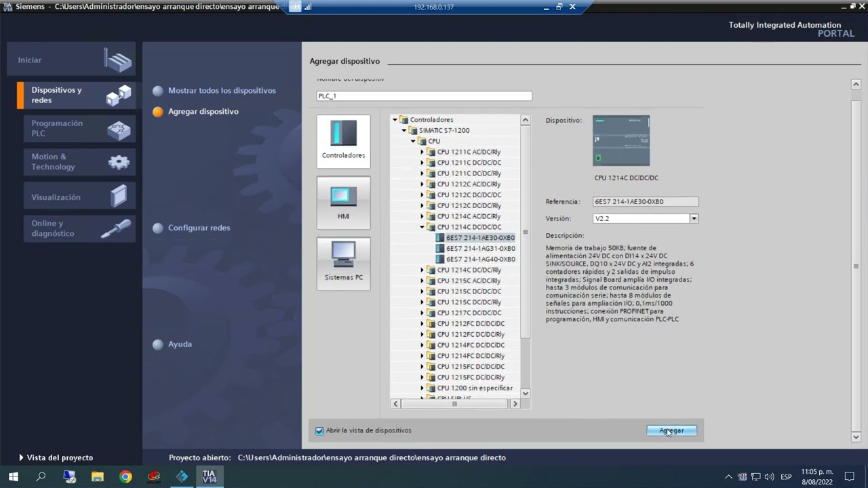Select the Controladores device type icon
Viewport: 868px width, 488px height.
point(343,141)
